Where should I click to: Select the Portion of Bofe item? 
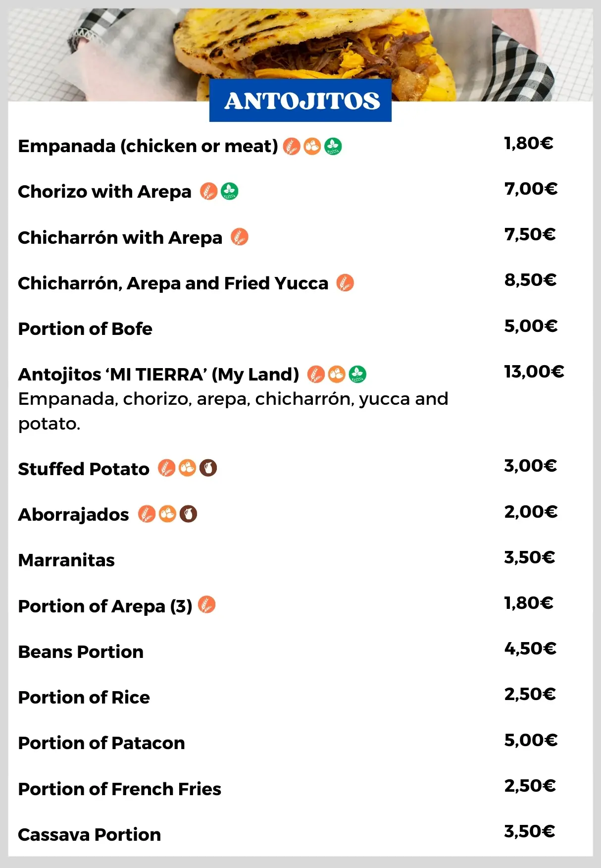(x=85, y=329)
